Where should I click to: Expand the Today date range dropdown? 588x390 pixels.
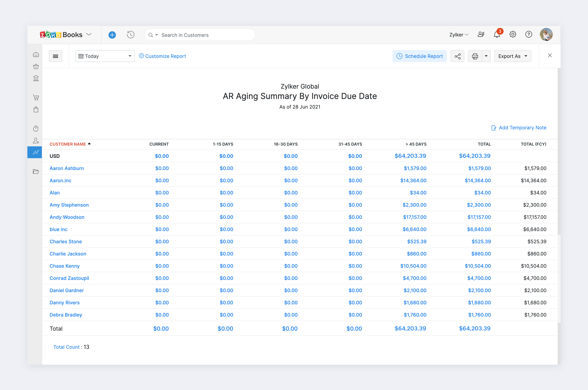(105, 56)
